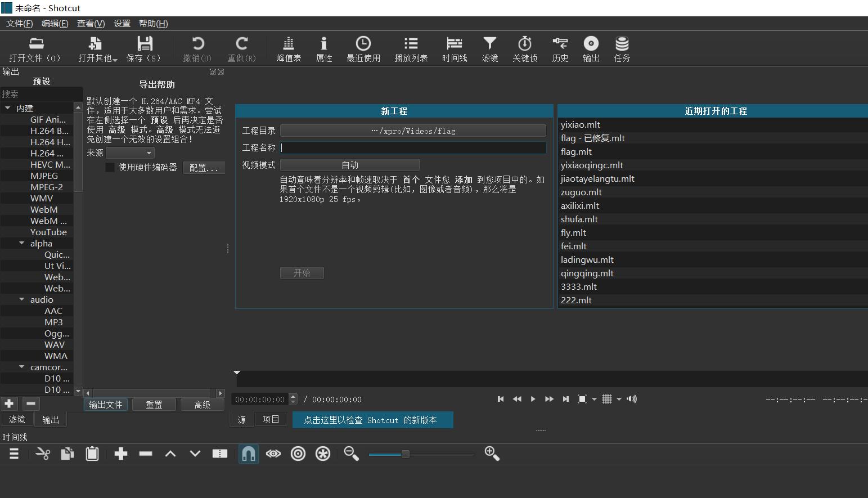Show the Playlist panel
Screen dimensions: 868x498
(411, 48)
